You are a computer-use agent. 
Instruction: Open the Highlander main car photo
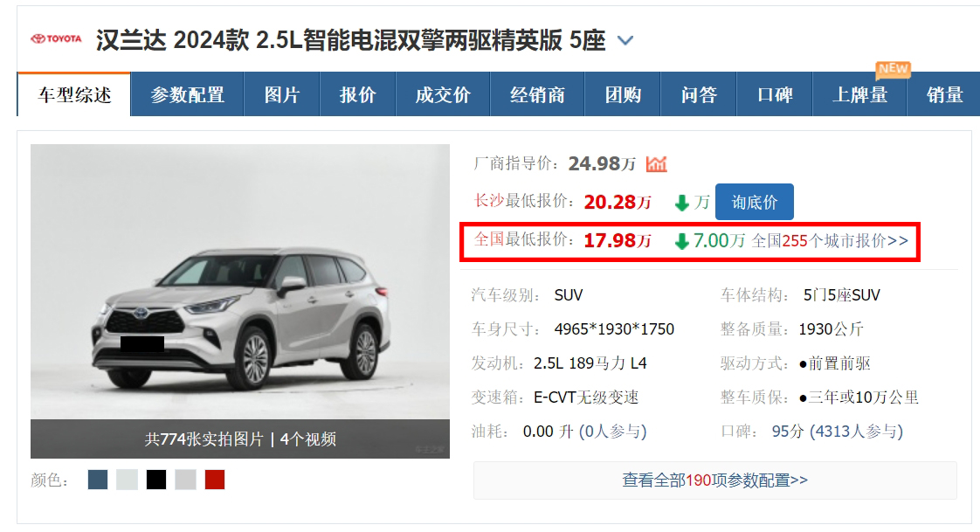pyautogui.click(x=240, y=282)
